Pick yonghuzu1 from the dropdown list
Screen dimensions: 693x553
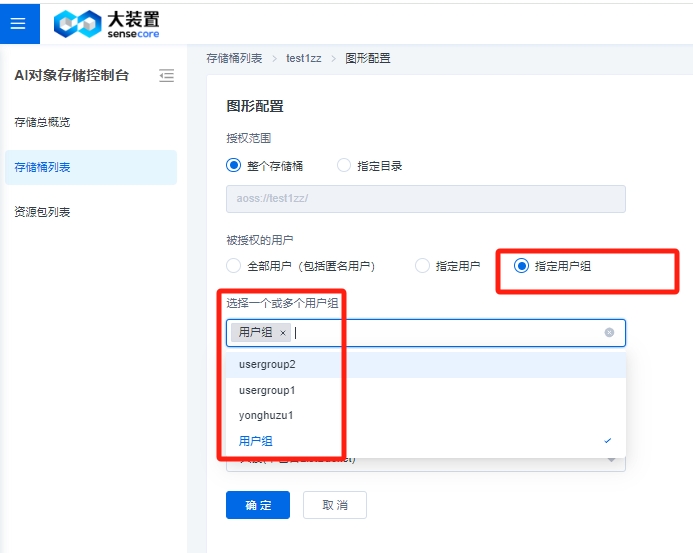[x=266, y=415]
